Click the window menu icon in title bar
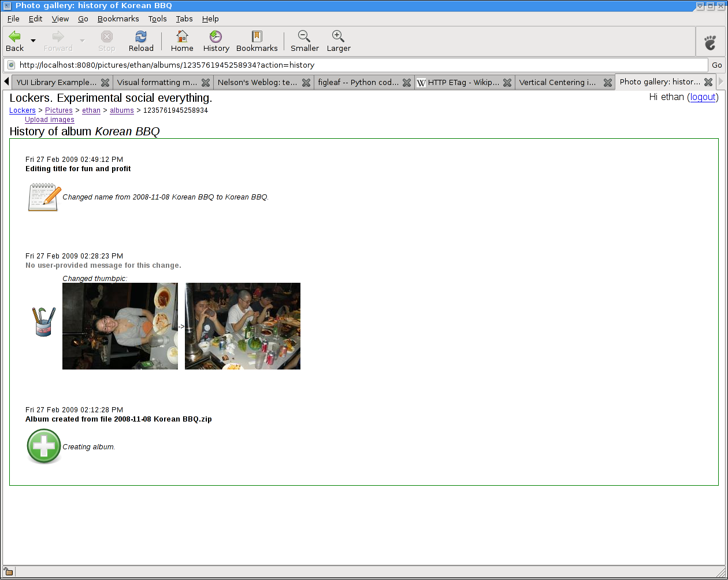The width and height of the screenshot is (728, 580). [7, 5]
